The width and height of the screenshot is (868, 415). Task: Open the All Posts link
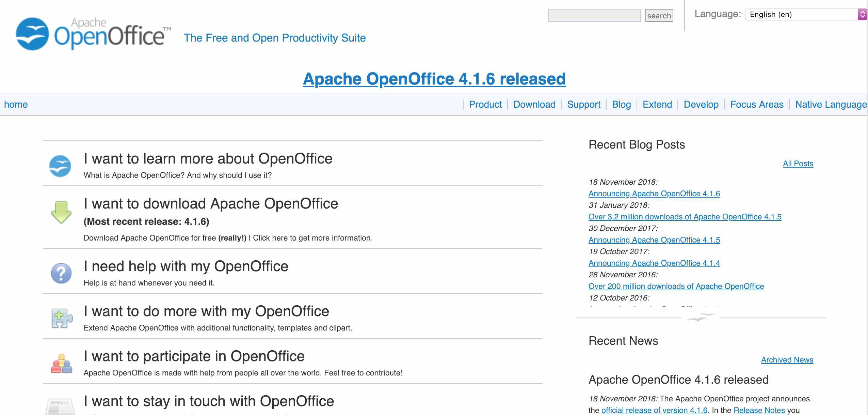798,164
